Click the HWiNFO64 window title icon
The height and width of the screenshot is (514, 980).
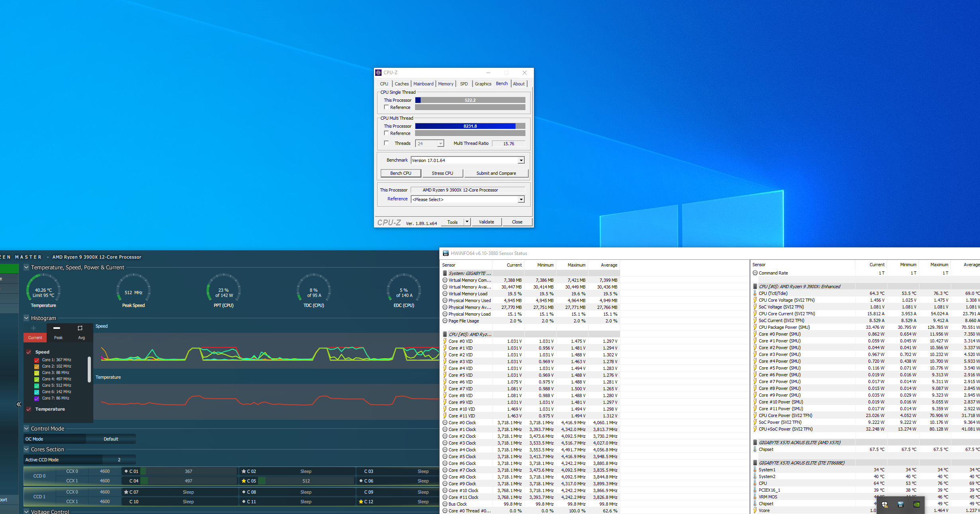click(446, 253)
